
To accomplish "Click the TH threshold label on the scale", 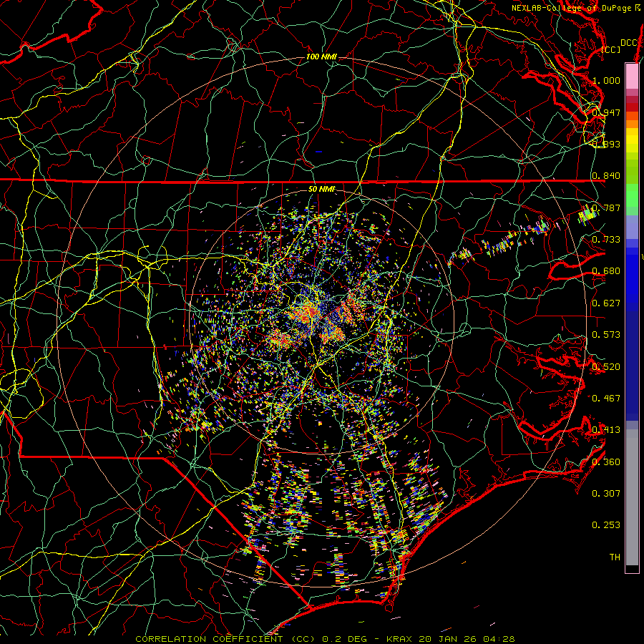I will 615,557.
